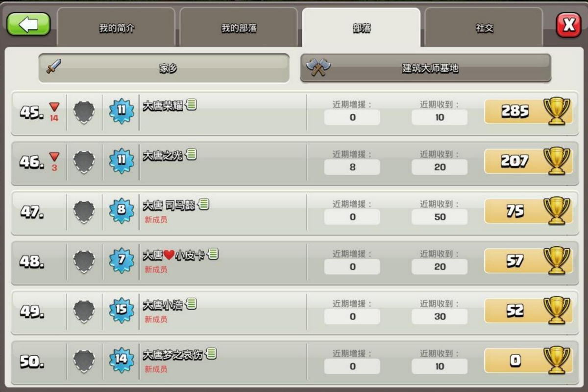The image size is (588, 392).
Task: Click the chat bubble icon beside 大唐梦之哀伤
Action: pyautogui.click(x=211, y=353)
